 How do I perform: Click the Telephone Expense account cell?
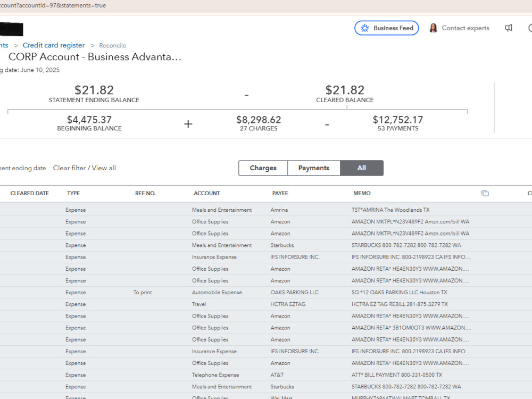click(x=215, y=375)
